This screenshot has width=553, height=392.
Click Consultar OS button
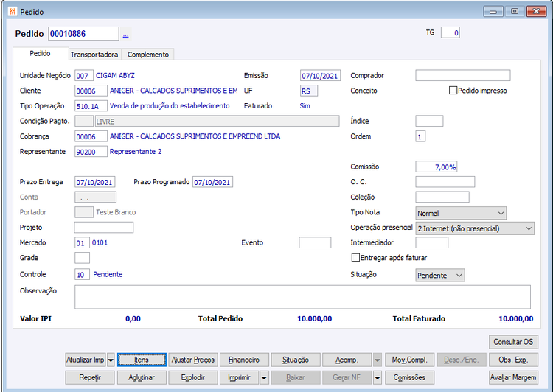click(x=513, y=342)
